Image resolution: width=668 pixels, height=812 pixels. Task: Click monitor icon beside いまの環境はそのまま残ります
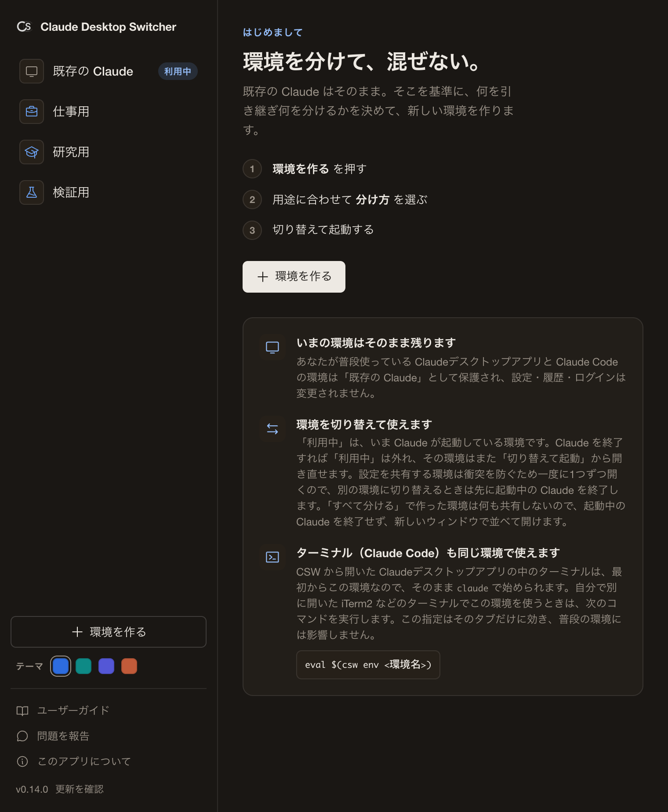pos(272,348)
